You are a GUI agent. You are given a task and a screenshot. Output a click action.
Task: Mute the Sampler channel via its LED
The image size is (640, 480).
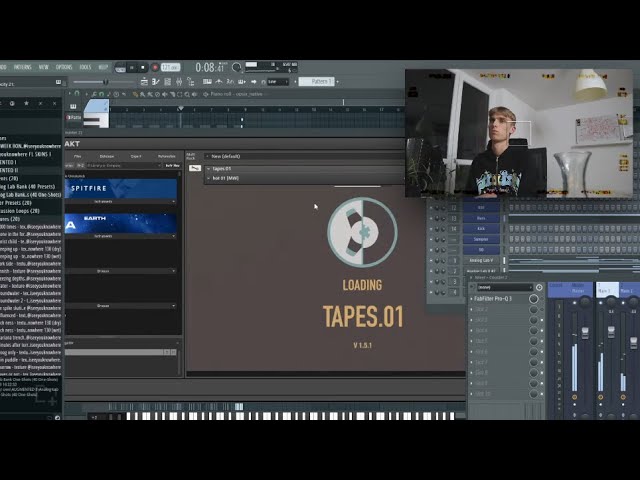coord(432,240)
